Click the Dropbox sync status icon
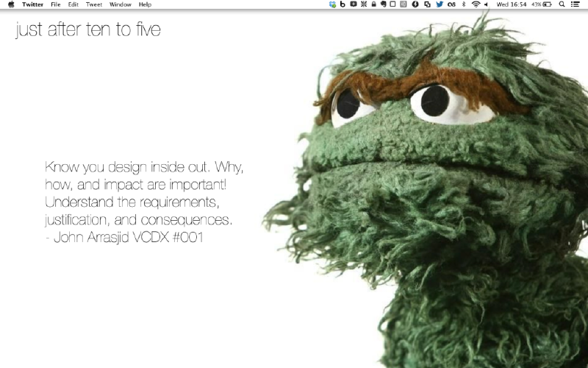This screenshot has height=368, width=588. [332, 4]
